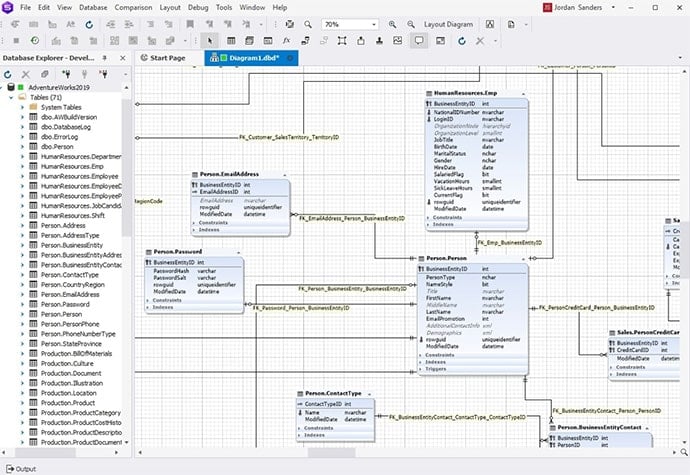Expand the Indexes section of Person.Password
The height and width of the screenshot is (475, 690).
pos(148,307)
